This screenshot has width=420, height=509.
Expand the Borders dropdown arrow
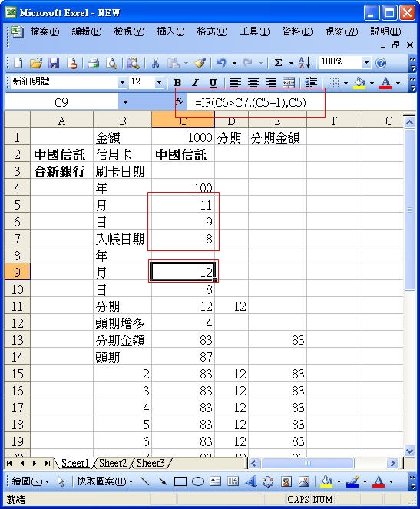pyautogui.click(x=346, y=83)
